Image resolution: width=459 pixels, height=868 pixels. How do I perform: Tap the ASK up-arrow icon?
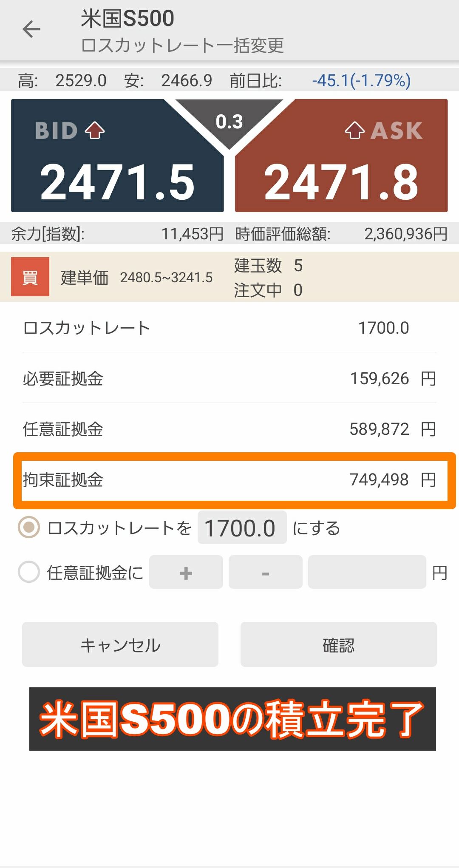pyautogui.click(x=354, y=130)
